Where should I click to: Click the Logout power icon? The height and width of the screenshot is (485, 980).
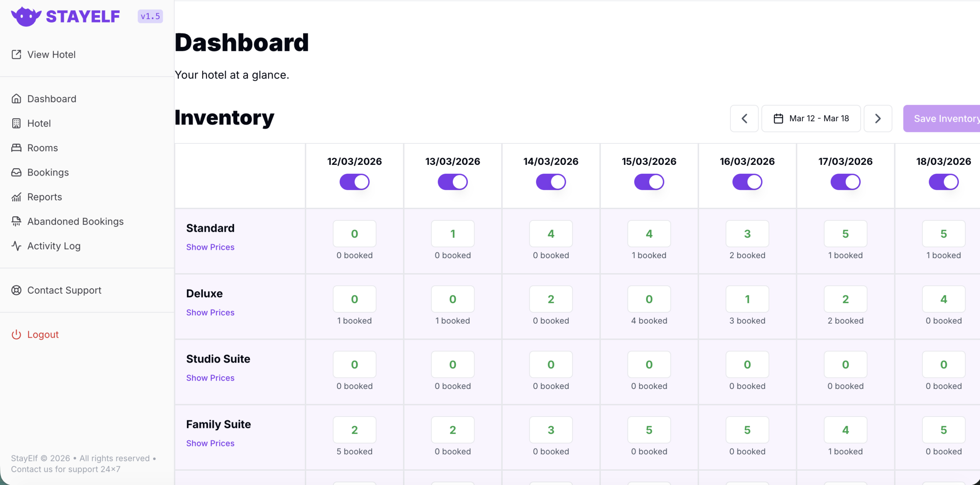pos(16,335)
